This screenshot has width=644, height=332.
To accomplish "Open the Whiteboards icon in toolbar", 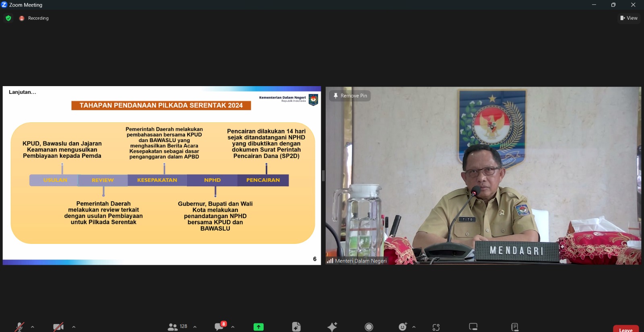I will point(473,327).
